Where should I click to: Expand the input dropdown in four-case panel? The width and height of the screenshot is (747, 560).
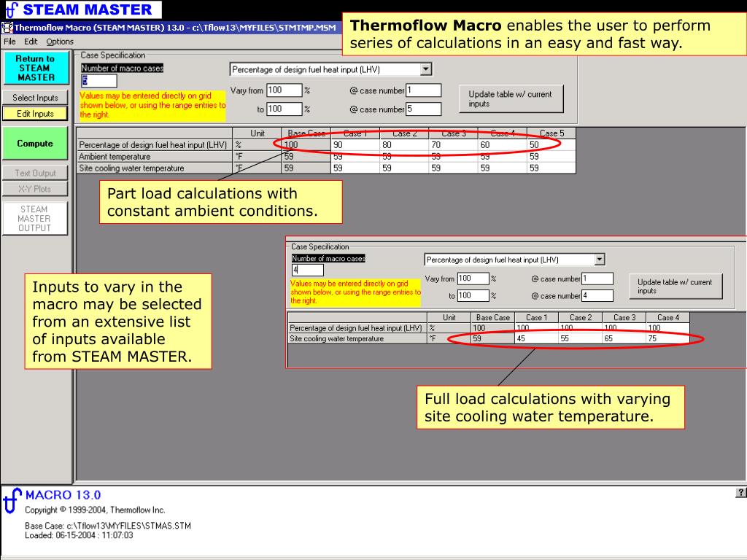click(600, 260)
